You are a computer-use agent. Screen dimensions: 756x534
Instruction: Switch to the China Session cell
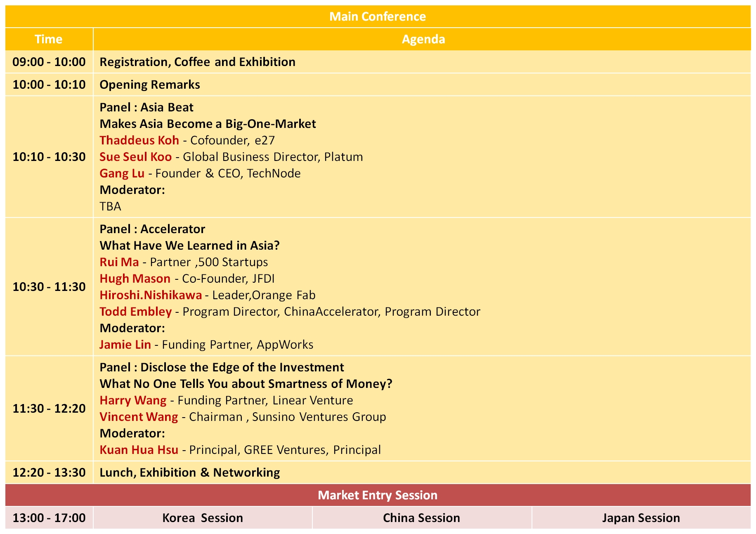[421, 518]
